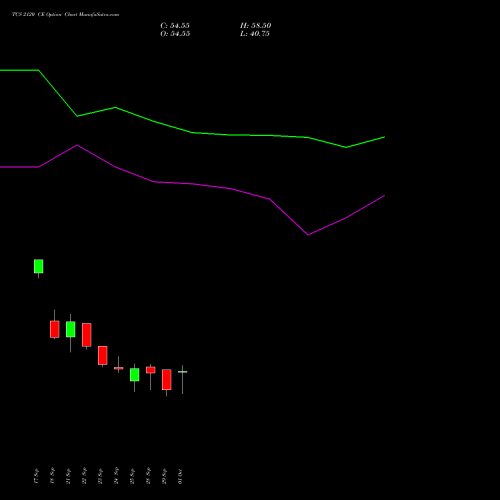Click the '24 Sep' date axis label
The width and height of the screenshot is (500, 500).
(x=116, y=476)
